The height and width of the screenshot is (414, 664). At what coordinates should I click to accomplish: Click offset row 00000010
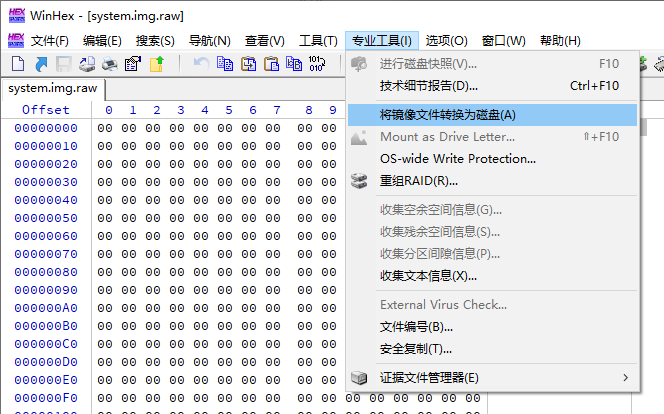coord(46,146)
